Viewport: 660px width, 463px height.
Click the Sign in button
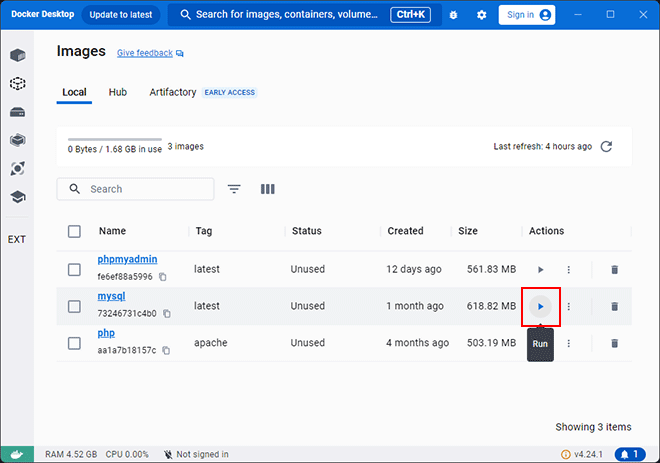click(x=527, y=15)
